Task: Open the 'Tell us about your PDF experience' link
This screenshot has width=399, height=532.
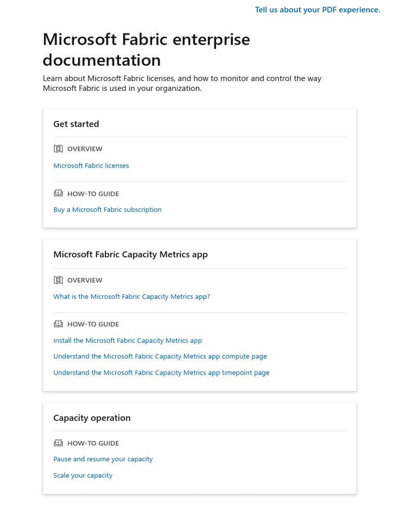Action: (317, 10)
